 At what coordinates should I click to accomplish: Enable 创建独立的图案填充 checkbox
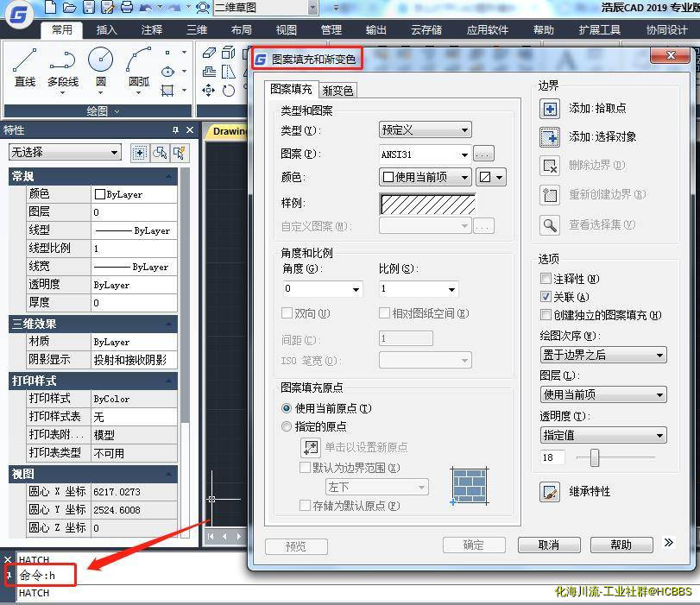pyautogui.click(x=545, y=315)
